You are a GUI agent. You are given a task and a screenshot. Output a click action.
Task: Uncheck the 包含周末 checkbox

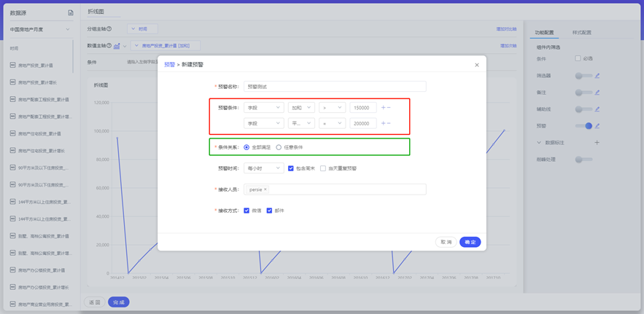[291, 168]
